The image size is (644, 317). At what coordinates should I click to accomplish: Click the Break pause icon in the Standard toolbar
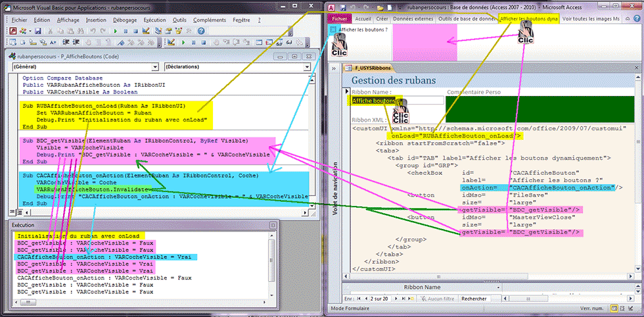click(x=126, y=32)
